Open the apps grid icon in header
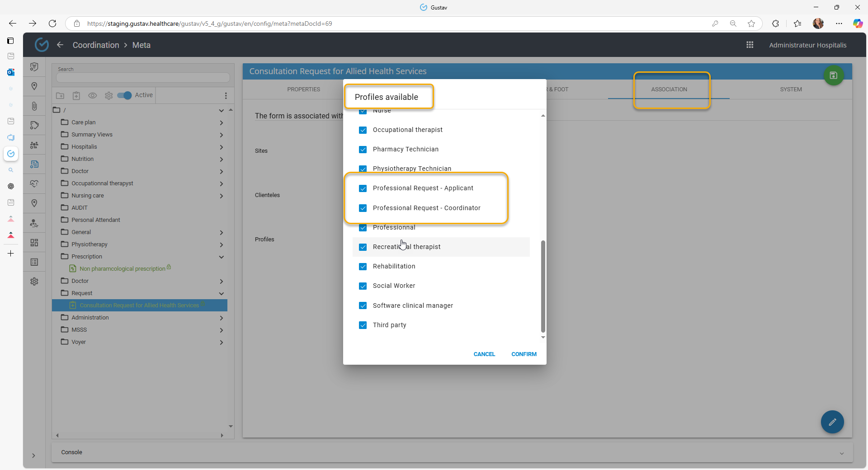 [x=750, y=45]
